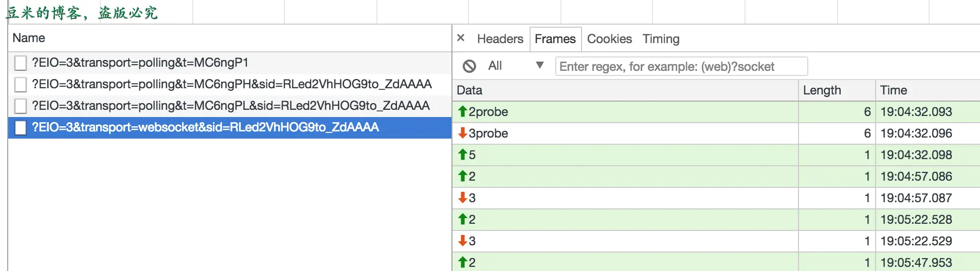
Task: Switch to the Headers tab
Action: [500, 39]
